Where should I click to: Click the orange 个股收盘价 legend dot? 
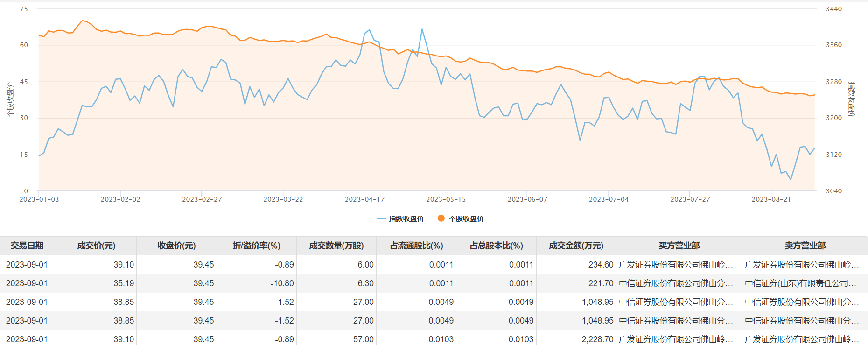pyautogui.click(x=441, y=218)
